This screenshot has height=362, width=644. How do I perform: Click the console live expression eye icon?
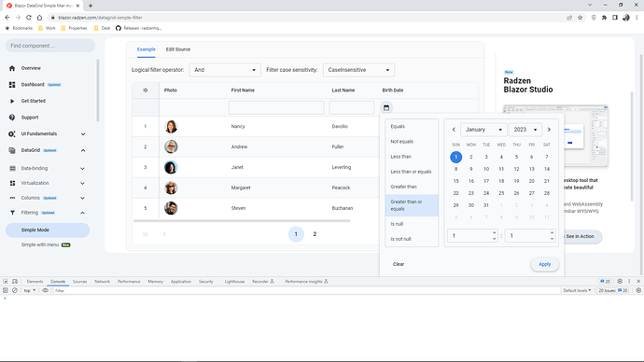[45, 290]
